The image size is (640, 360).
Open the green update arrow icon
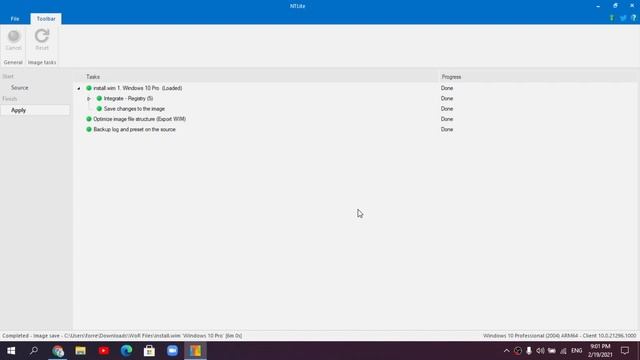click(611, 18)
